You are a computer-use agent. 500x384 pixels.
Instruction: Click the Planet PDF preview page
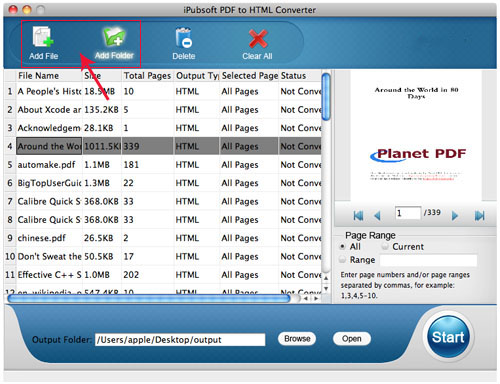[x=416, y=135]
